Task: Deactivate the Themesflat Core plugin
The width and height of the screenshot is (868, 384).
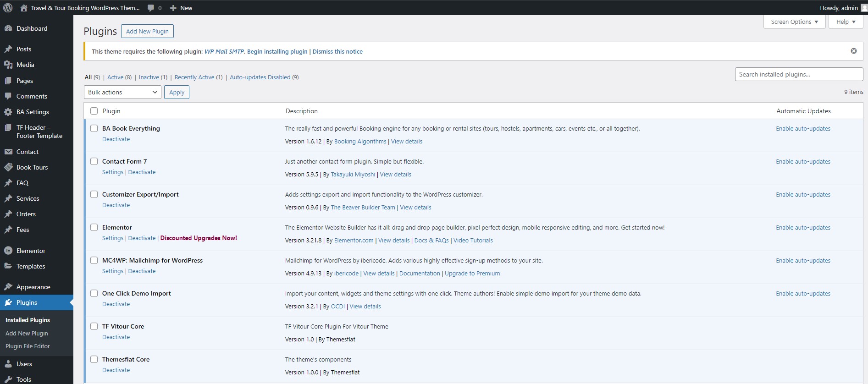Action: pos(116,370)
